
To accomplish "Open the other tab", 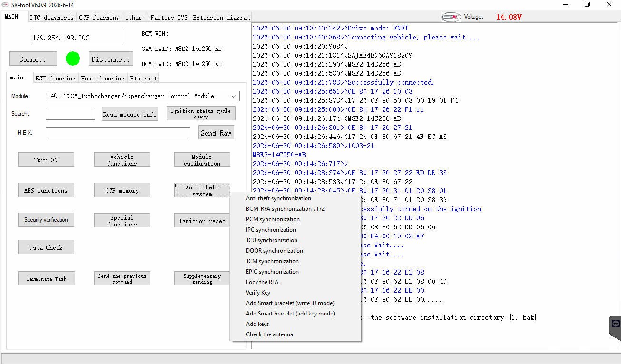I will point(133,17).
